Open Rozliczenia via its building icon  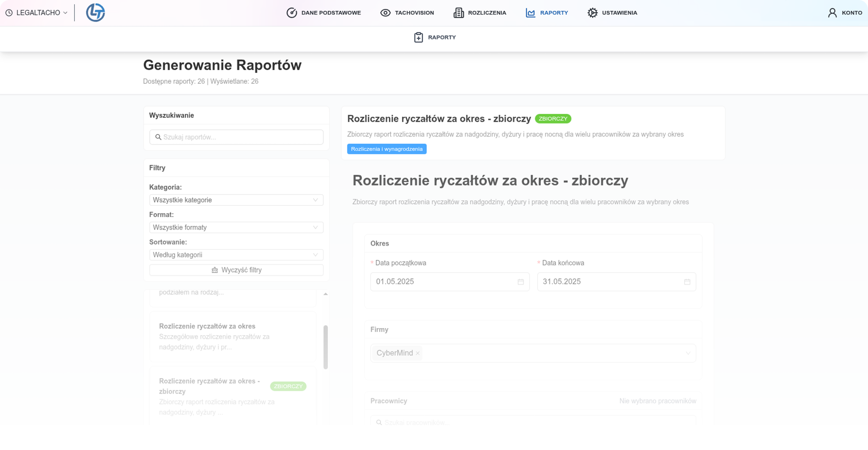click(458, 13)
